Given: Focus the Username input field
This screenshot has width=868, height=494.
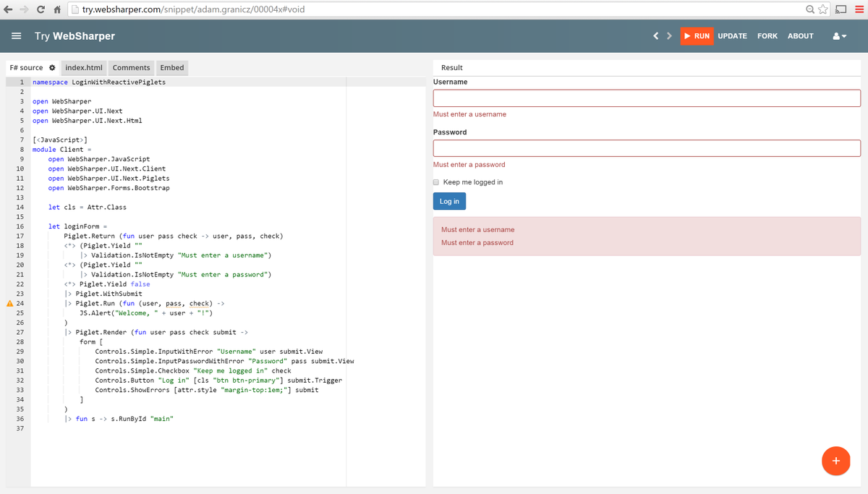Looking at the screenshot, I should pyautogui.click(x=647, y=98).
